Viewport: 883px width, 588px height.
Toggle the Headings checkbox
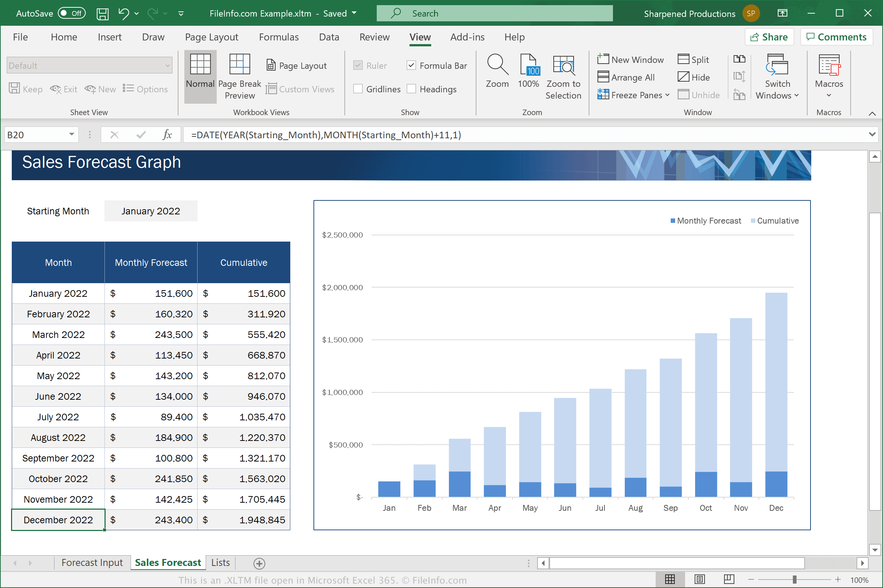tap(412, 89)
